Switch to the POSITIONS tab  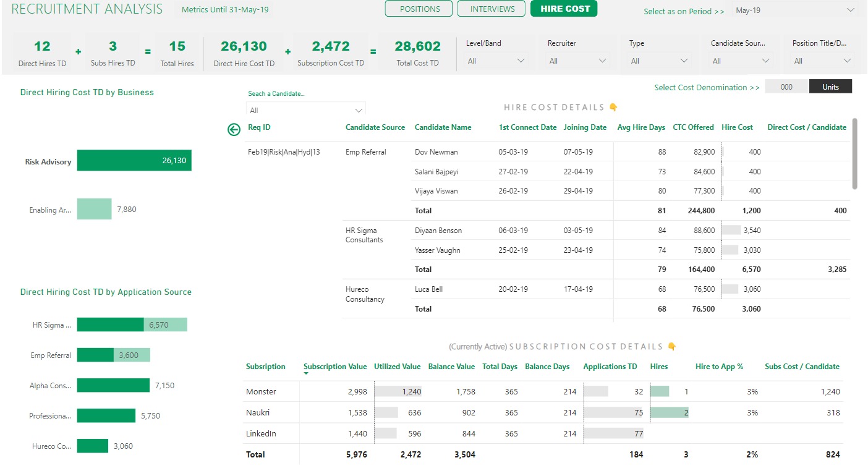pos(420,9)
